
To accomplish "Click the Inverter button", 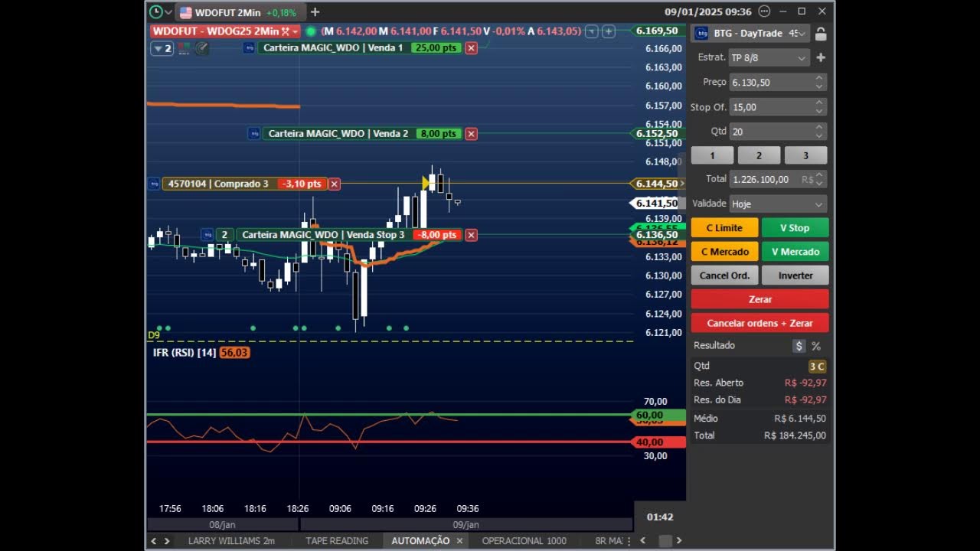I will click(795, 275).
